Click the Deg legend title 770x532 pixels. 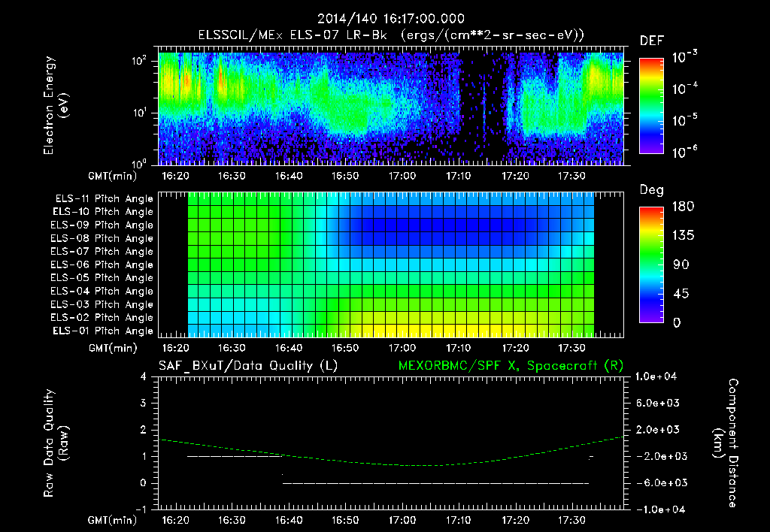pyautogui.click(x=652, y=190)
